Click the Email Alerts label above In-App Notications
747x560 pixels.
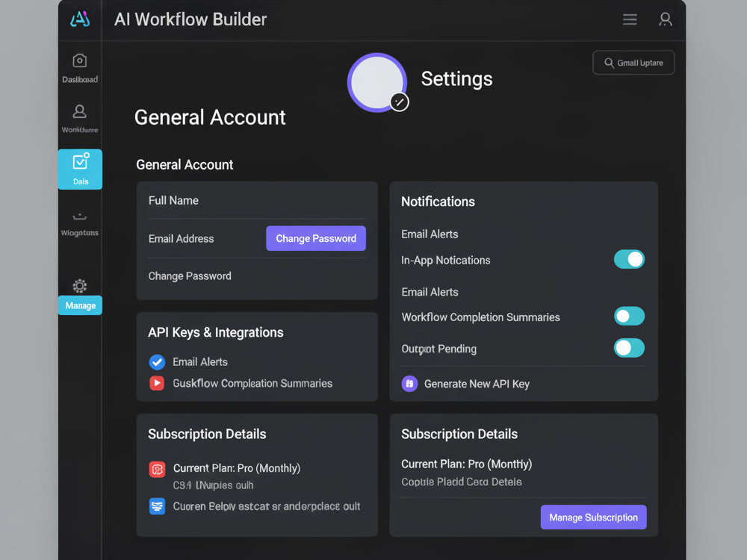tap(430, 234)
